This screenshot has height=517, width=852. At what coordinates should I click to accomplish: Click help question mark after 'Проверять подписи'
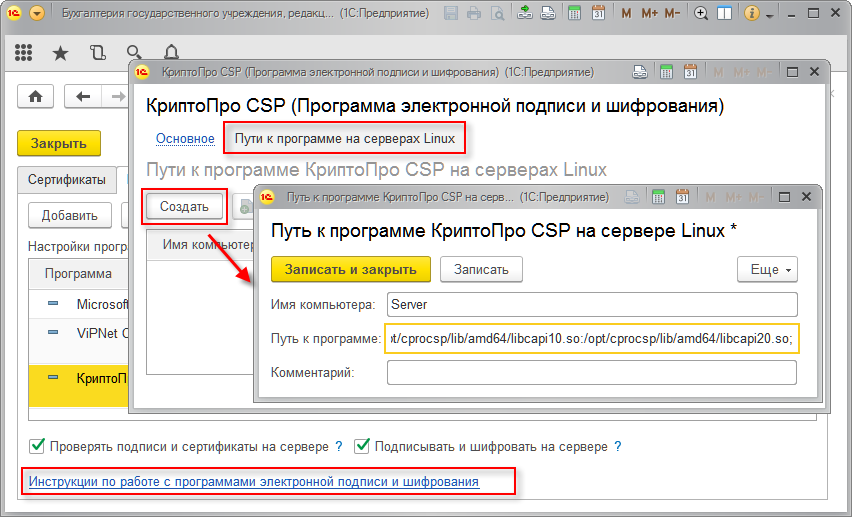[339, 446]
